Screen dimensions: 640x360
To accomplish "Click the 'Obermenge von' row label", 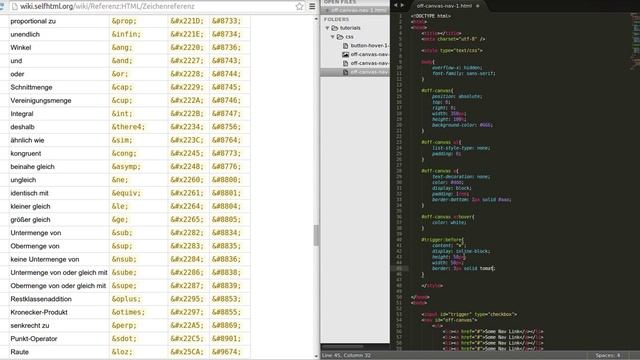I will 35,246.
